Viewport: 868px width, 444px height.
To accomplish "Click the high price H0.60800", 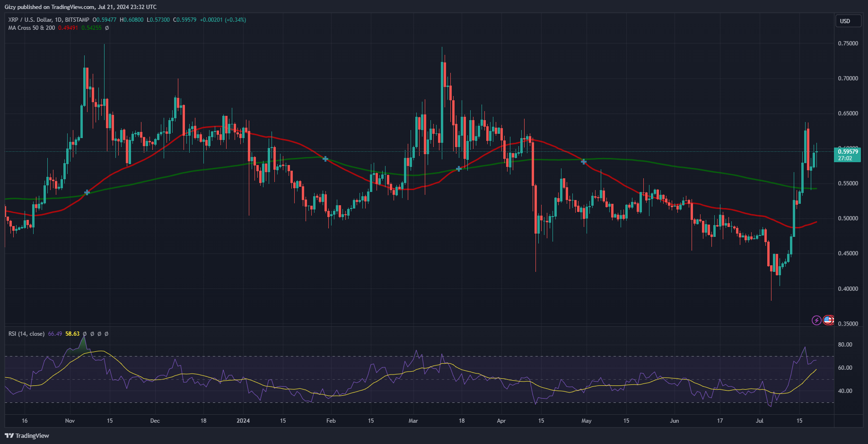I will coord(132,20).
